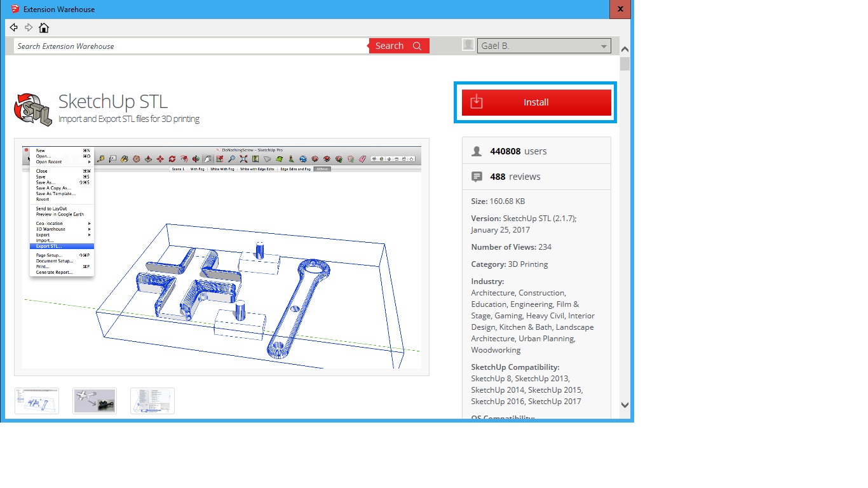The image size is (868, 488).
Task: Click the SketchUp Compatibility heading
Action: [x=515, y=367]
